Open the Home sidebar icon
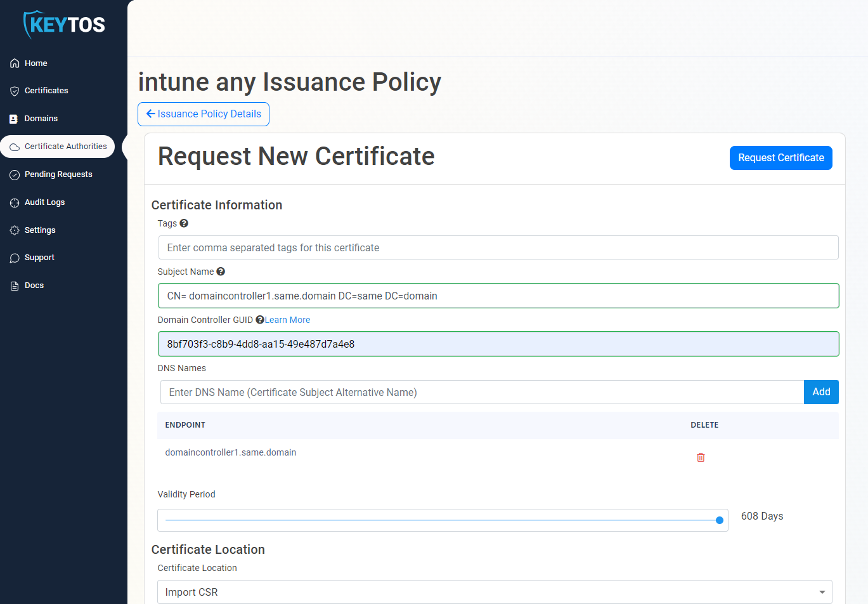This screenshot has width=868, height=604. 14,63
